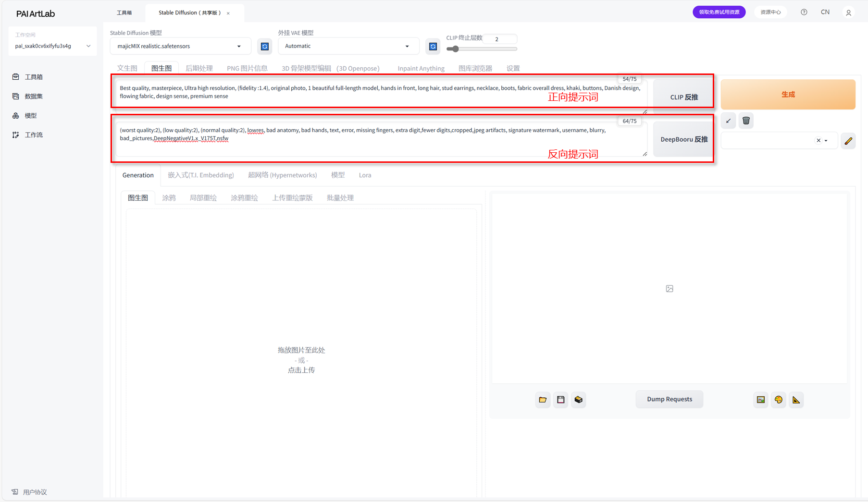Click the zip package icon
Screen dimensions: 868x502
click(579, 400)
